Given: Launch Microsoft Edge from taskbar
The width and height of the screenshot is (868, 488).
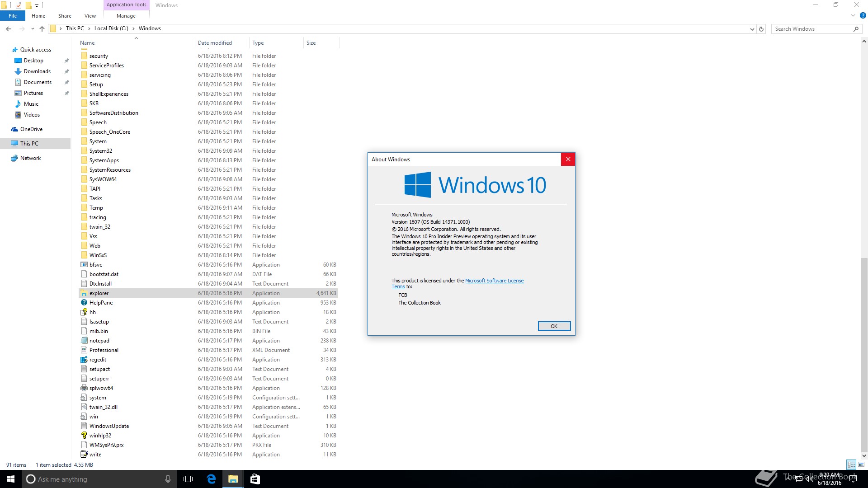Looking at the screenshot, I should (211, 479).
